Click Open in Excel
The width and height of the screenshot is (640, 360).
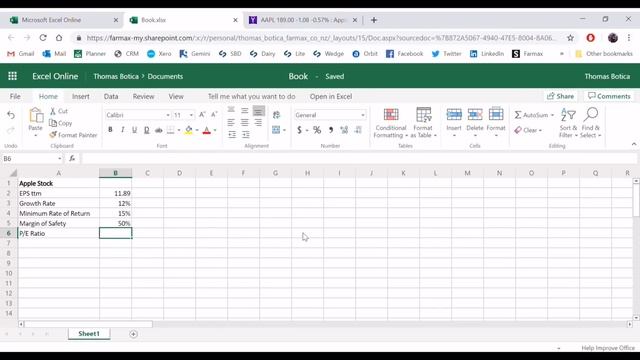click(x=331, y=96)
